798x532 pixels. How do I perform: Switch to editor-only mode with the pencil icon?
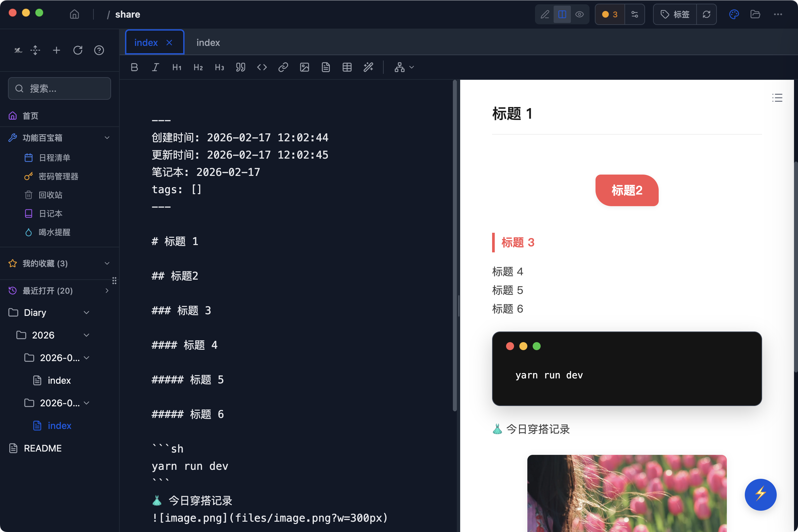(x=545, y=14)
